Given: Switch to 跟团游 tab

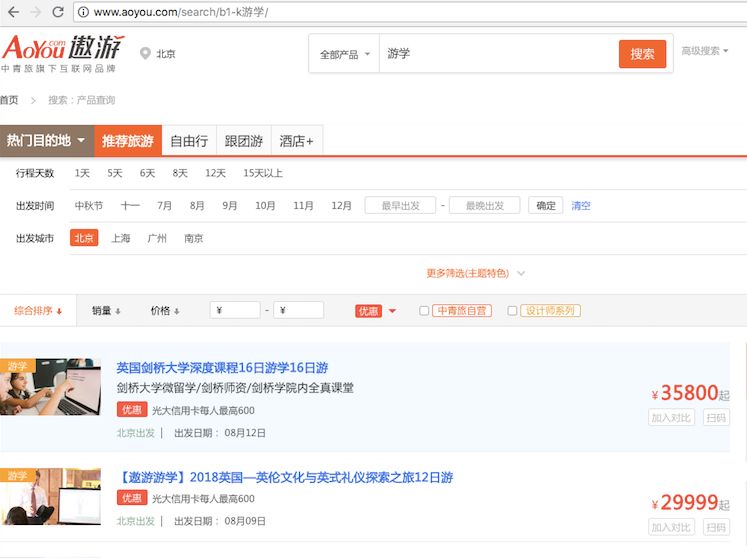Looking at the screenshot, I should click(244, 141).
